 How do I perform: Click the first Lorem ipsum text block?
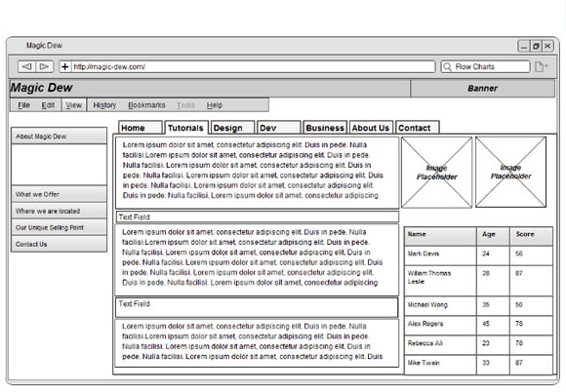click(258, 173)
